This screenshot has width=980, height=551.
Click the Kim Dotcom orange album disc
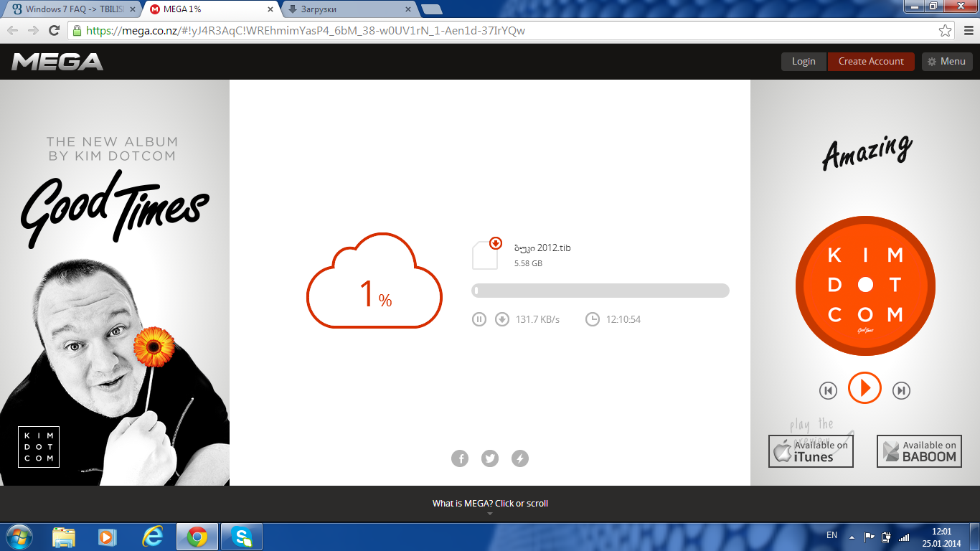(865, 286)
